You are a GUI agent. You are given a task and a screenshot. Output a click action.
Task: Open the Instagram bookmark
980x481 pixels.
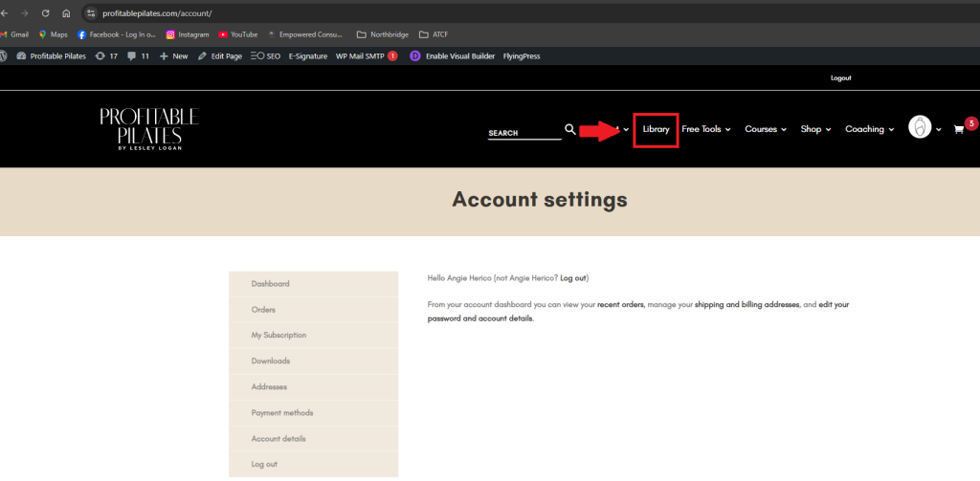[187, 34]
